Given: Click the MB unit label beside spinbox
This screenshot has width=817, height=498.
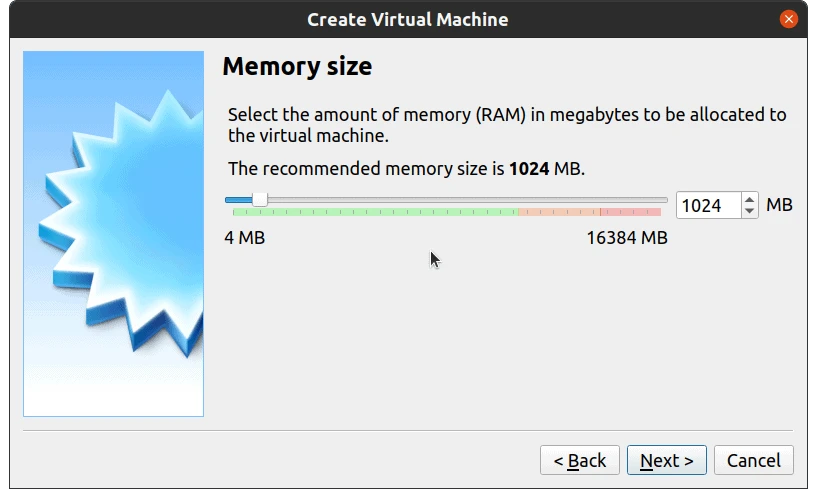Looking at the screenshot, I should pos(779,205).
